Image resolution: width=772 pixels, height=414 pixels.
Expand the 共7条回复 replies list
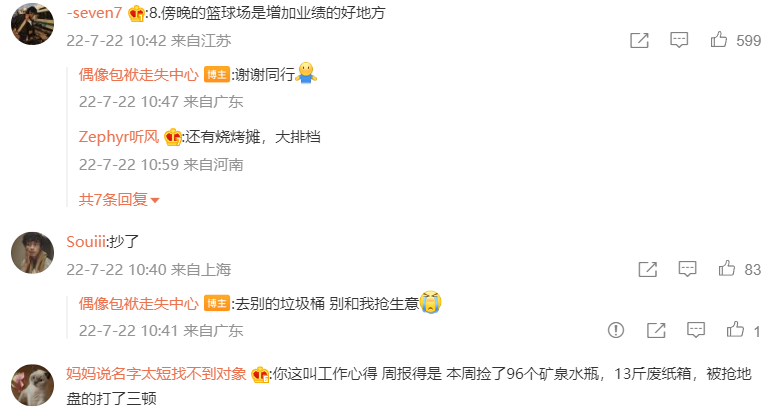click(x=119, y=199)
